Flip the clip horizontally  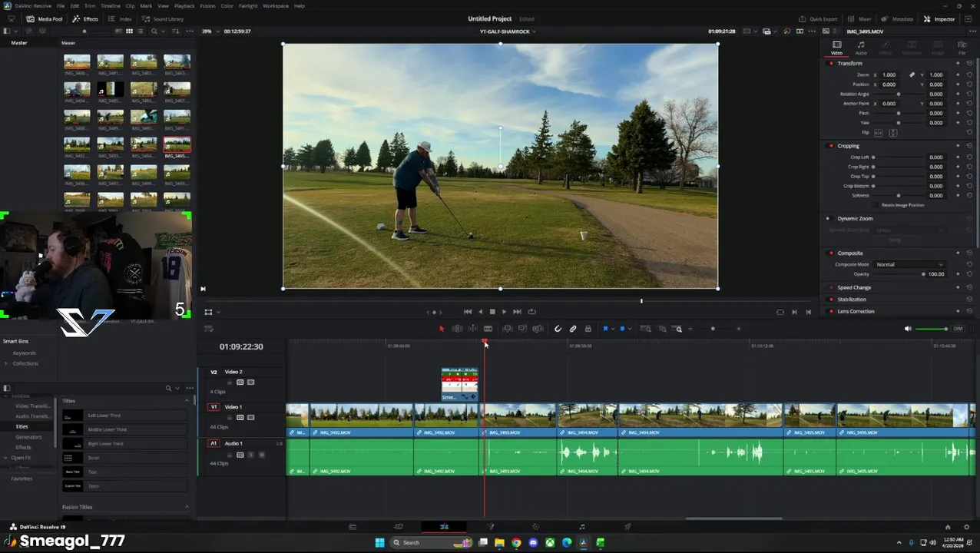879,133
